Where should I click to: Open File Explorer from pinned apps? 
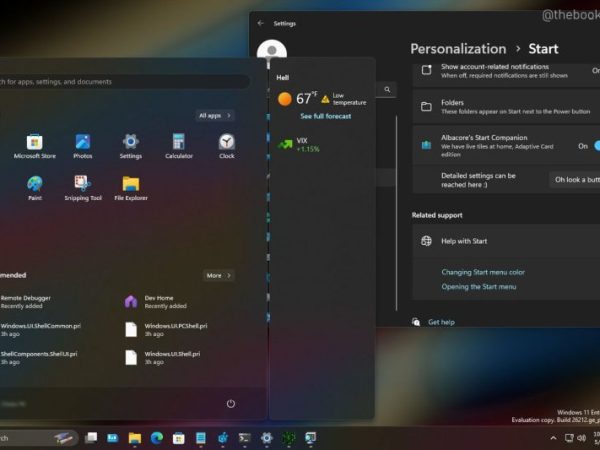click(x=130, y=188)
